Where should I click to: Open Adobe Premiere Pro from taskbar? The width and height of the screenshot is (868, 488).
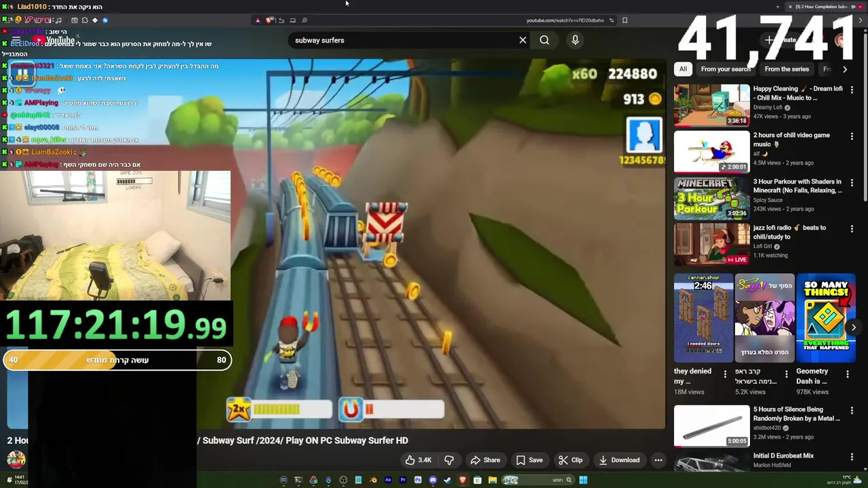point(403,480)
